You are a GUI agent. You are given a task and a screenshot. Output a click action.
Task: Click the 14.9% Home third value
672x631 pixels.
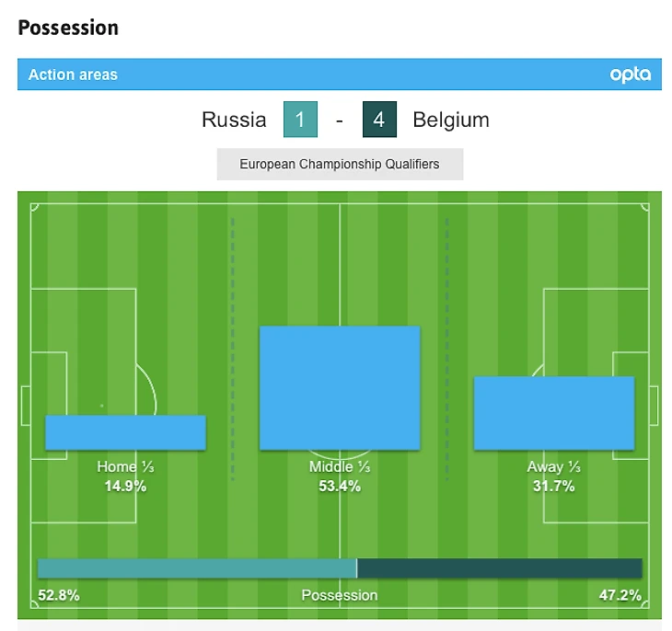125,486
